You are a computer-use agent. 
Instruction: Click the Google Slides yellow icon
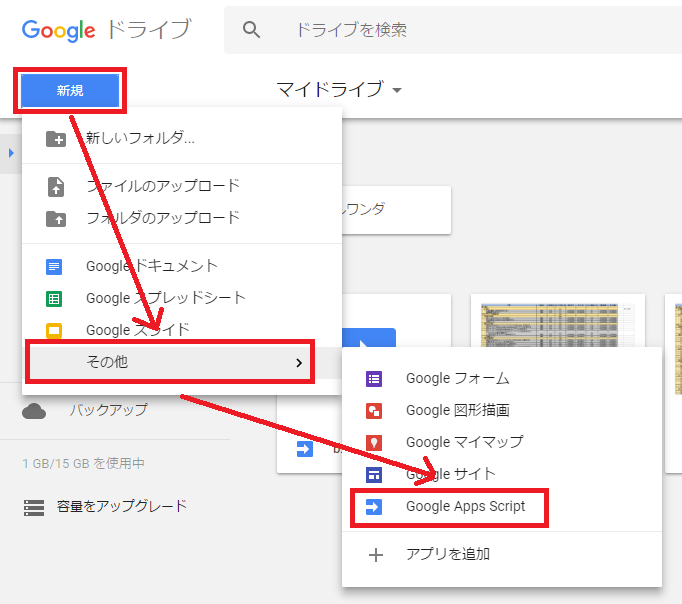(54, 331)
